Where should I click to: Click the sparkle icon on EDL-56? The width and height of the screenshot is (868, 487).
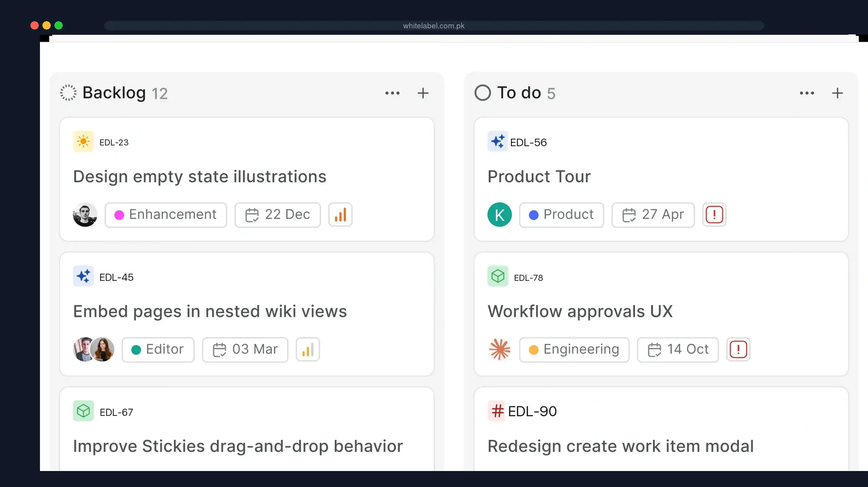tap(498, 142)
